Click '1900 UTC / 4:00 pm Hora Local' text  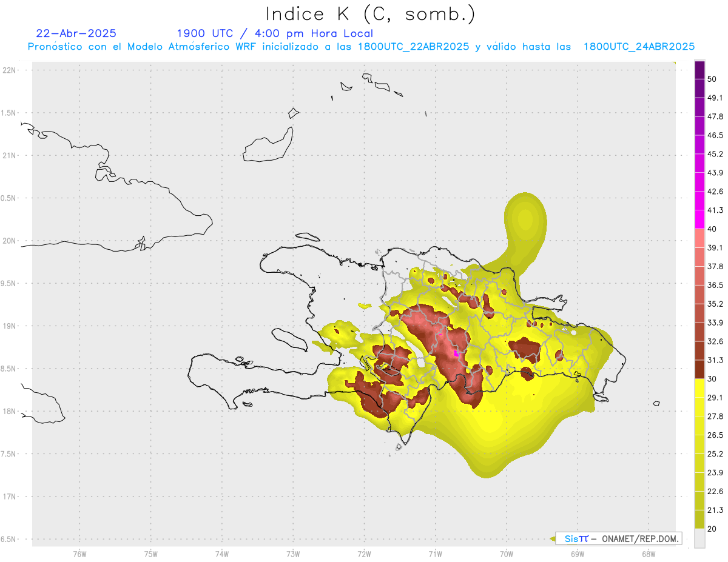(275, 33)
